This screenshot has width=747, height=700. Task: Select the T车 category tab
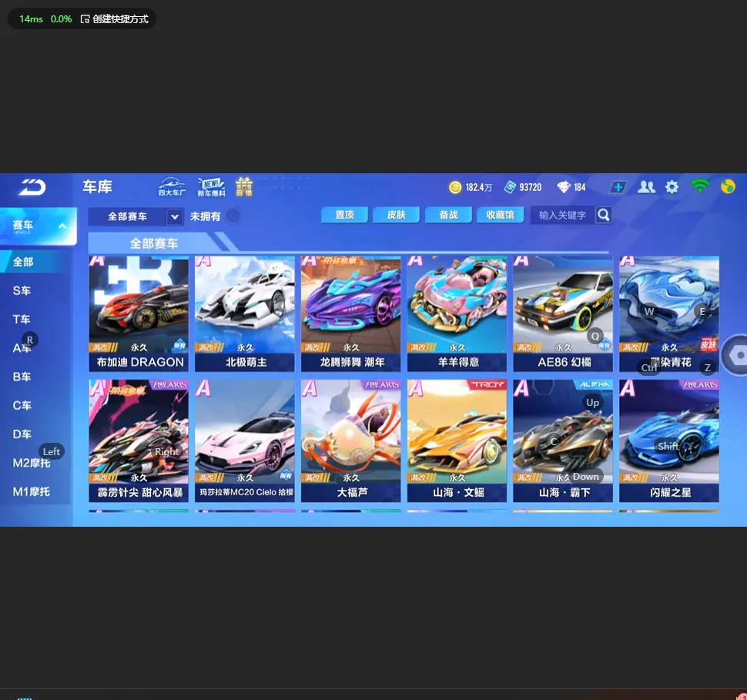click(22, 320)
